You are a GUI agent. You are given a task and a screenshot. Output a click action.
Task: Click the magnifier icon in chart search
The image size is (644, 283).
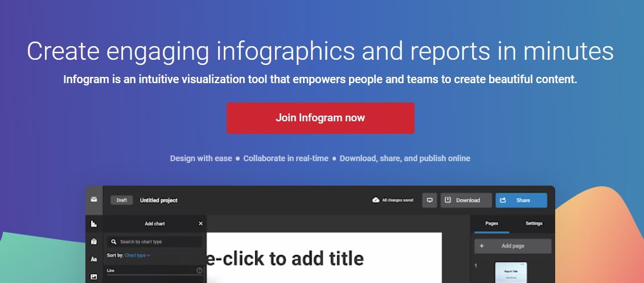(114, 242)
